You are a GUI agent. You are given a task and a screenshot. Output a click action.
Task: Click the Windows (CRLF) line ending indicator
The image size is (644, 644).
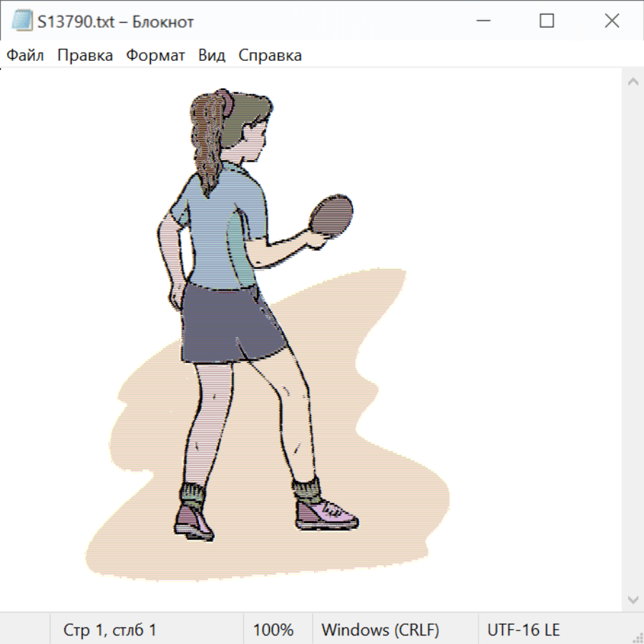pos(380,630)
